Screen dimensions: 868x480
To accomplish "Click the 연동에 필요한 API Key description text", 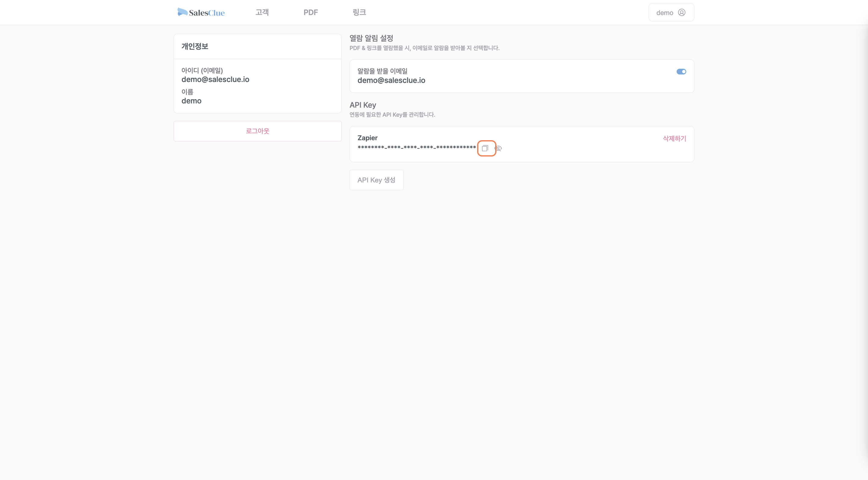I will pos(392,115).
